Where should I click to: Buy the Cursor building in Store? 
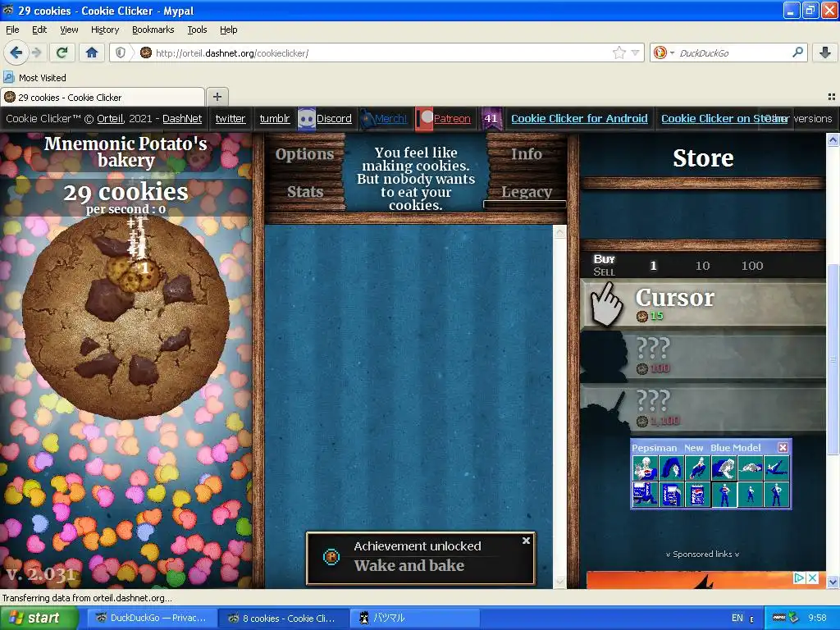pos(703,304)
